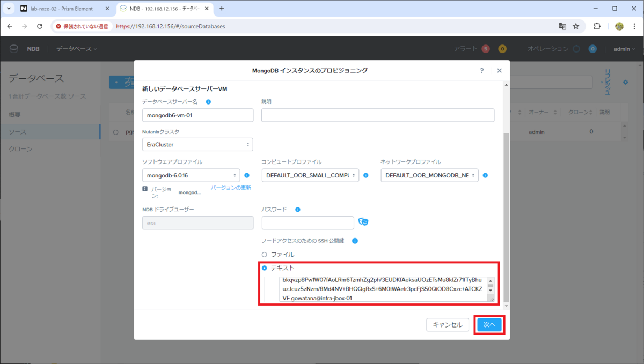The width and height of the screenshot is (644, 364).
Task: Select the テキスト radio option
Action: pos(264,268)
